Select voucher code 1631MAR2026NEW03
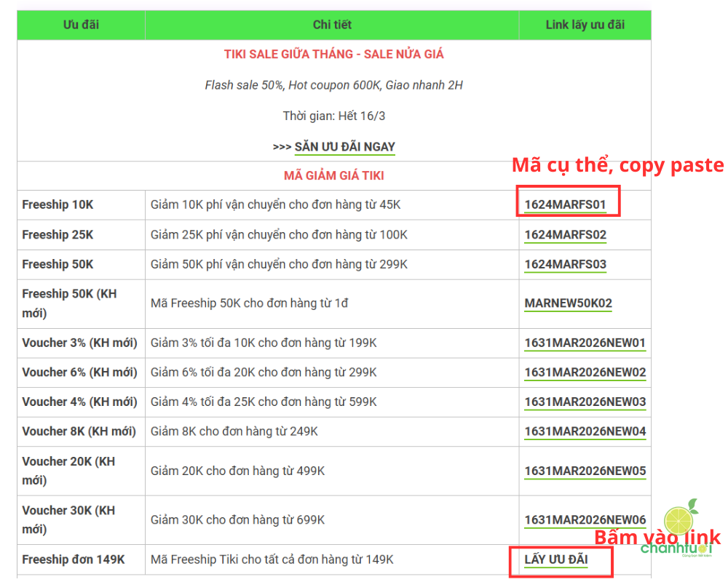The height and width of the screenshot is (582, 728). point(585,402)
